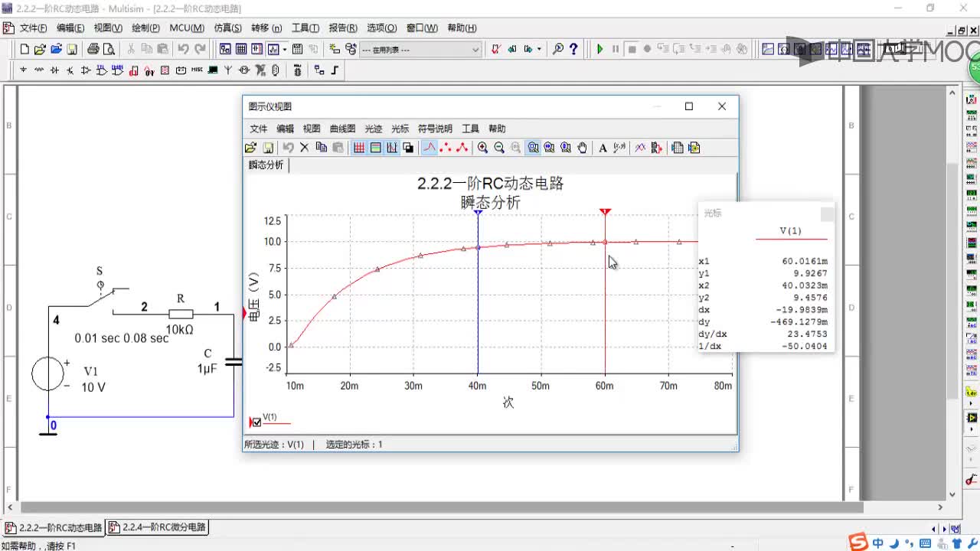Screen dimensions: 980x551
Task: Show lines and symbols on traces
Action: click(462, 148)
